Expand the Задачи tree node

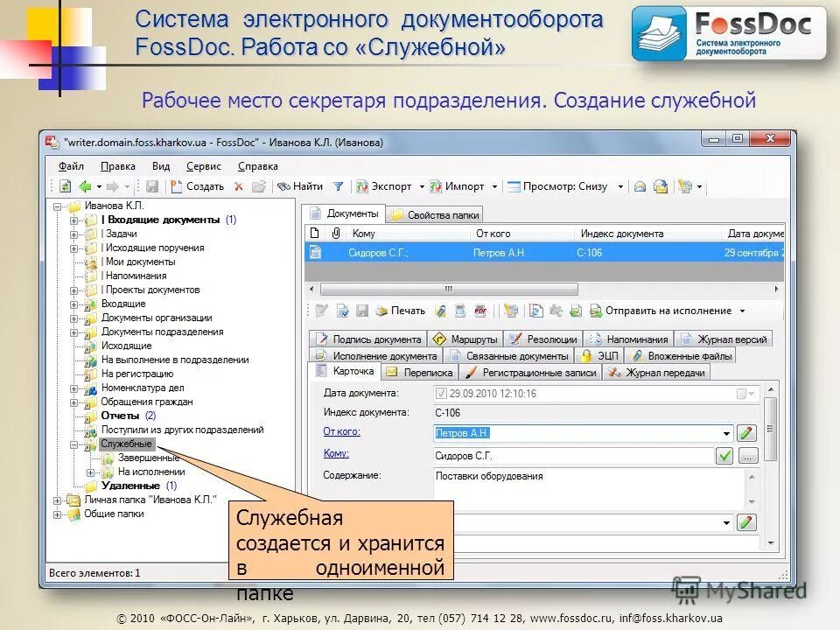pyautogui.click(x=73, y=234)
